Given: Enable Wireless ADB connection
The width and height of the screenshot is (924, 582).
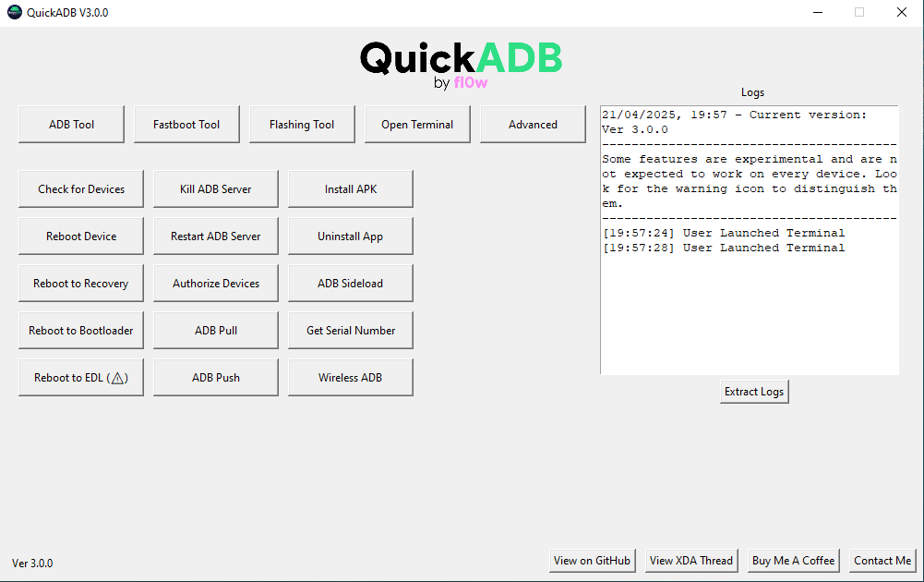Looking at the screenshot, I should (350, 377).
